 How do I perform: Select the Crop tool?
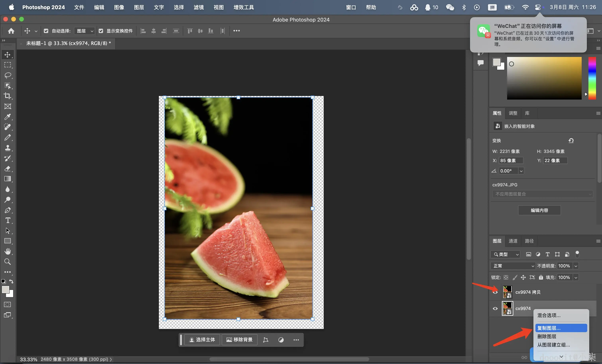pos(8,96)
